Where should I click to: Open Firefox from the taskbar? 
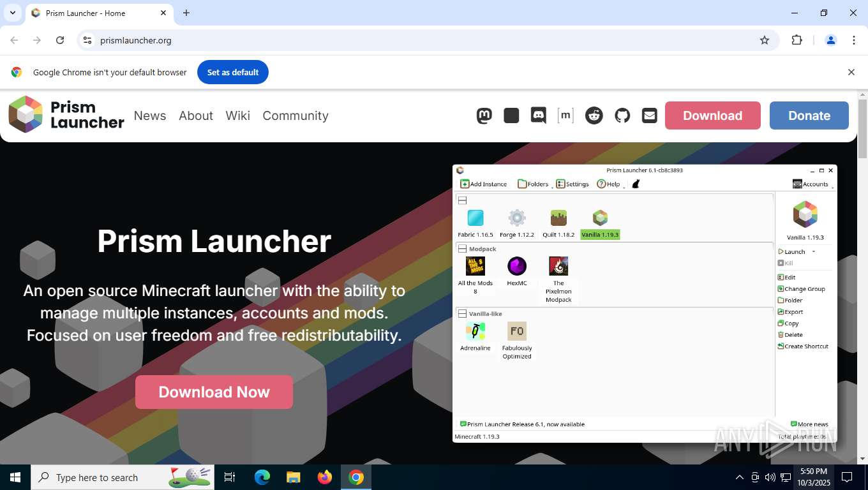point(325,477)
